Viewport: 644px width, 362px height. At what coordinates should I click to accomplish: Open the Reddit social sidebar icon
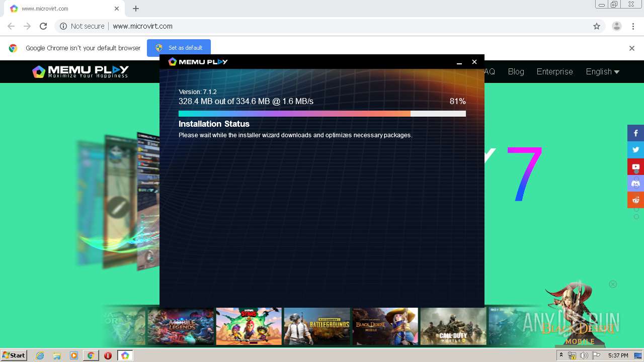coord(635,200)
